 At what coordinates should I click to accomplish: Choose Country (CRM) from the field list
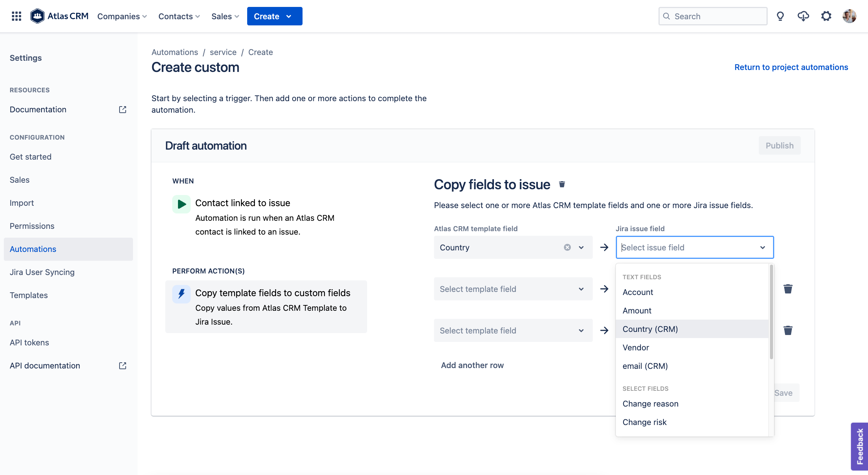pos(650,329)
